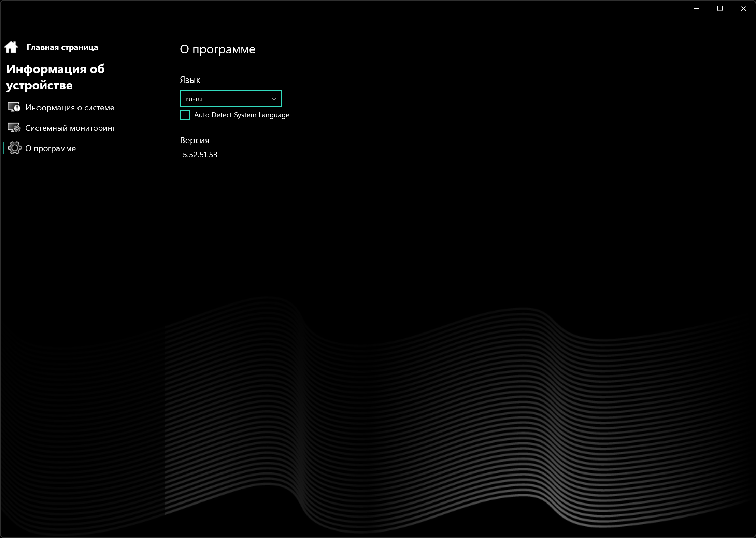756x538 pixels.
Task: Select О программе sidebar entry
Action: coord(51,148)
